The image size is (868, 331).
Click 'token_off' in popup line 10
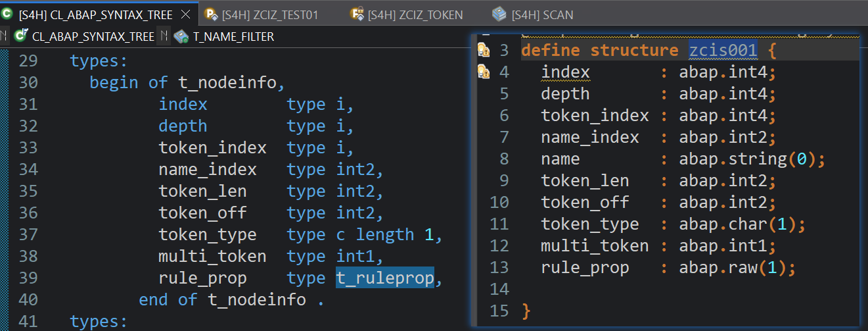(585, 202)
